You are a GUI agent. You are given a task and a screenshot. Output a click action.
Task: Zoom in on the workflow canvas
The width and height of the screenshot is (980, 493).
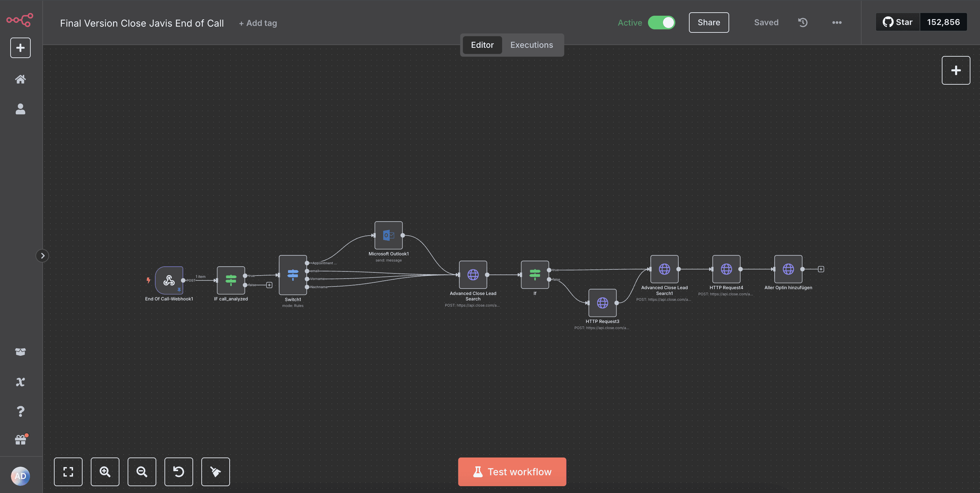click(x=105, y=472)
